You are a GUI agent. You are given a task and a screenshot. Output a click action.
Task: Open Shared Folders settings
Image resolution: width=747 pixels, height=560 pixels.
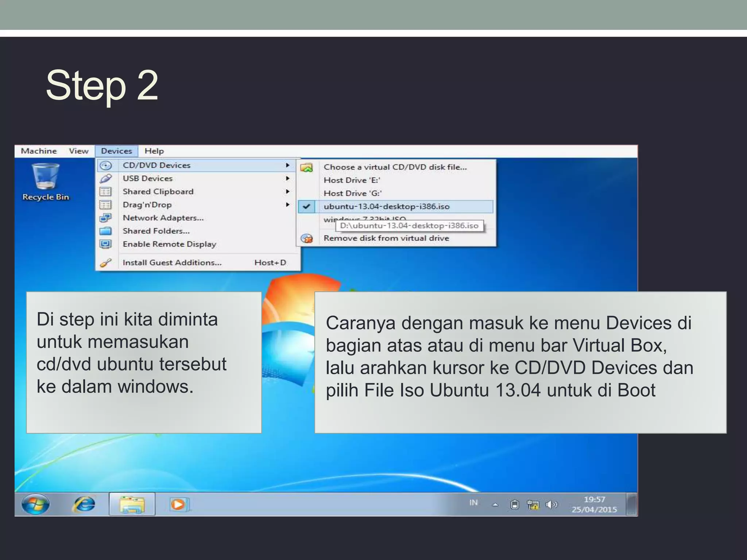click(196, 231)
